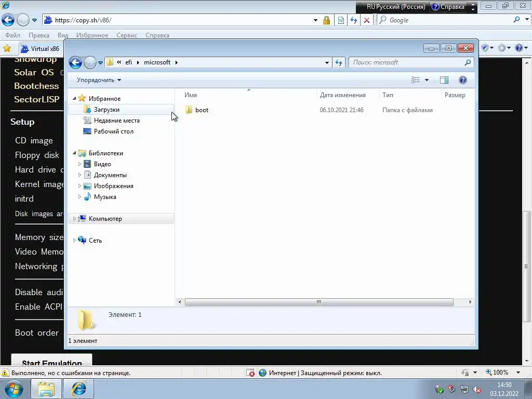Viewport: 532px width, 399px height.
Task: Click the date 06.10.2021 21:46
Action: click(341, 110)
